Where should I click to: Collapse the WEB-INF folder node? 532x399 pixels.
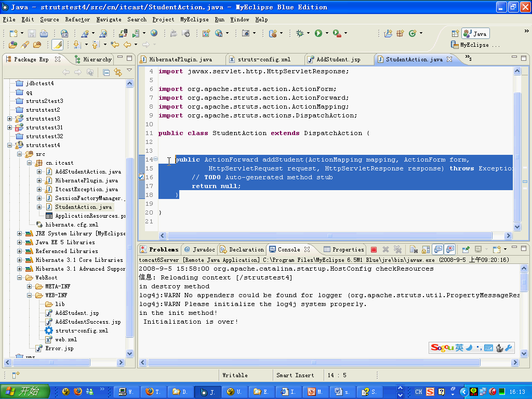click(x=30, y=295)
